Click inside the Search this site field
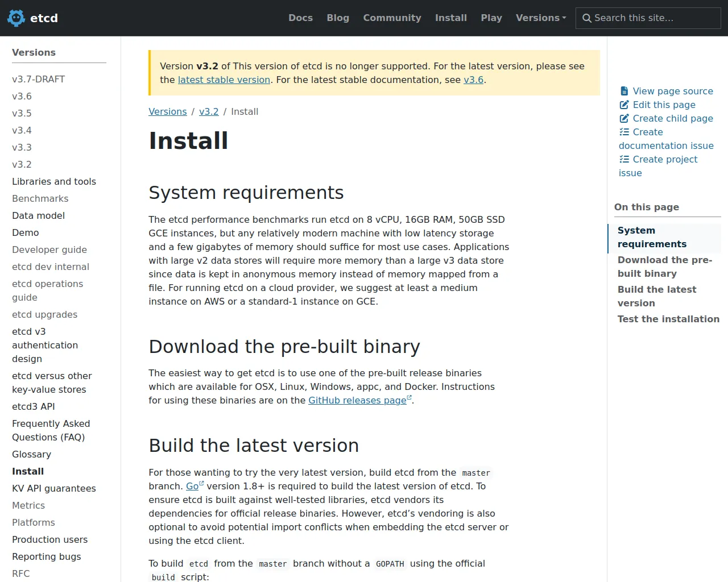The image size is (728, 582). 648,18
